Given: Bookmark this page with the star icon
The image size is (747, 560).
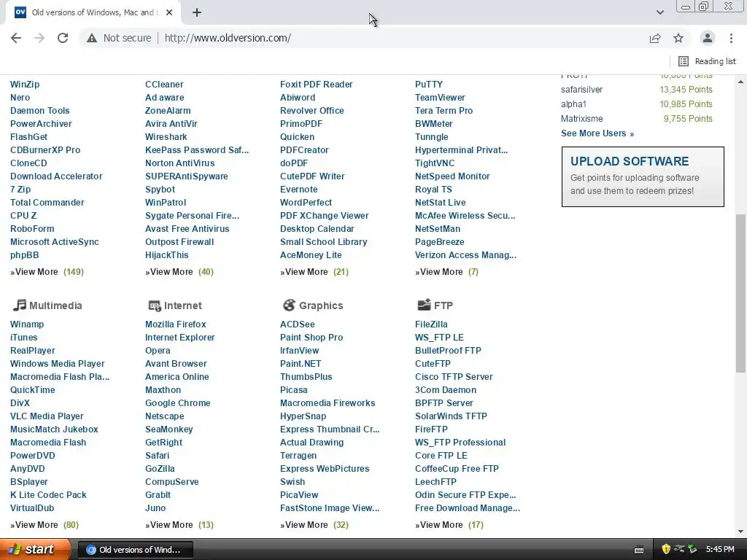Looking at the screenshot, I should (x=678, y=38).
